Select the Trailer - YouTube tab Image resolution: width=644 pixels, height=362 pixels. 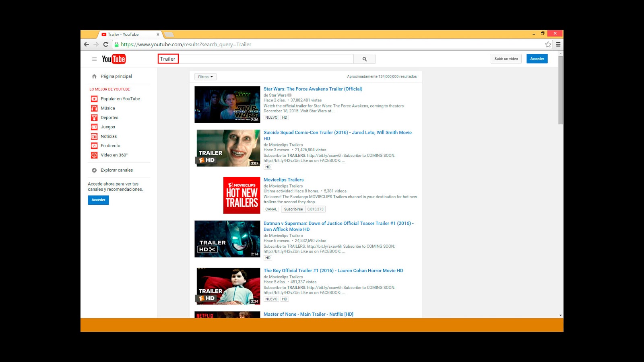pos(129,35)
